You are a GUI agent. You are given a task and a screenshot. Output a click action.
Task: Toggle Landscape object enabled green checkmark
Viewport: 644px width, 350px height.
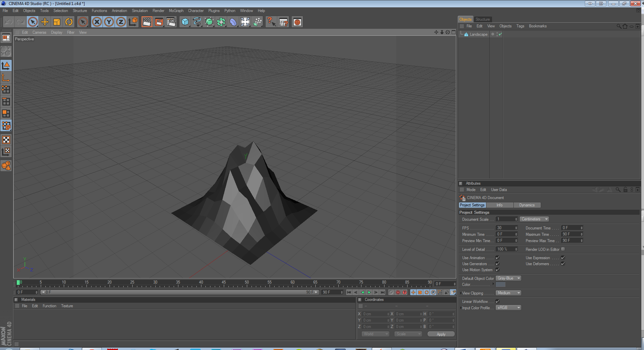500,34
